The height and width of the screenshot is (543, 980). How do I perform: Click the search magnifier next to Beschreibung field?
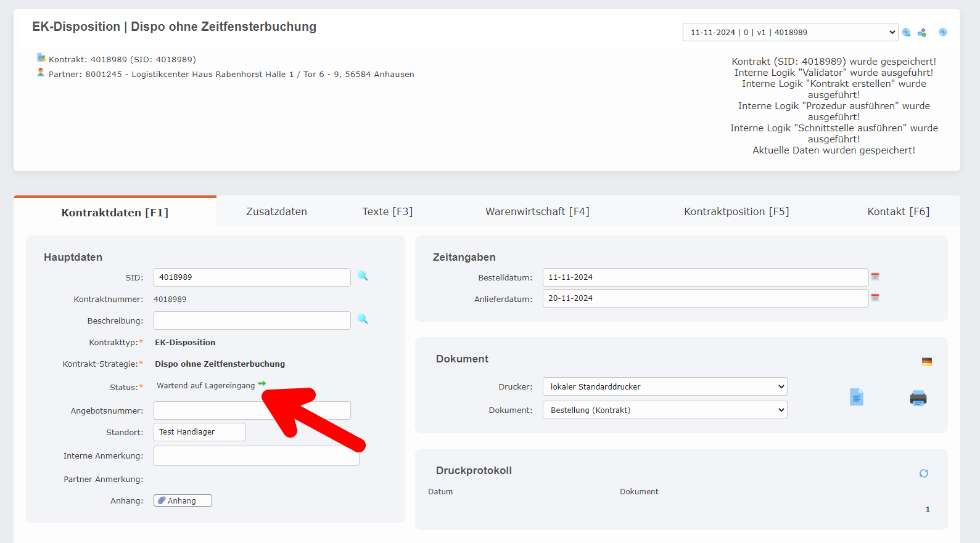coord(363,319)
